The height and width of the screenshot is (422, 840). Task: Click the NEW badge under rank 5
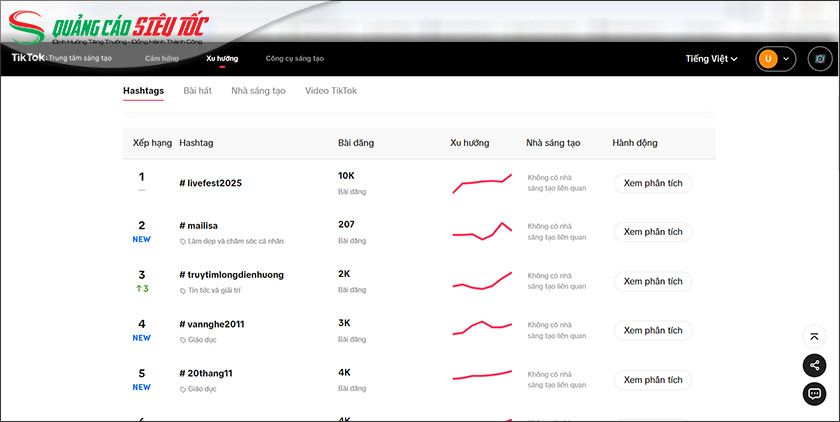141,387
